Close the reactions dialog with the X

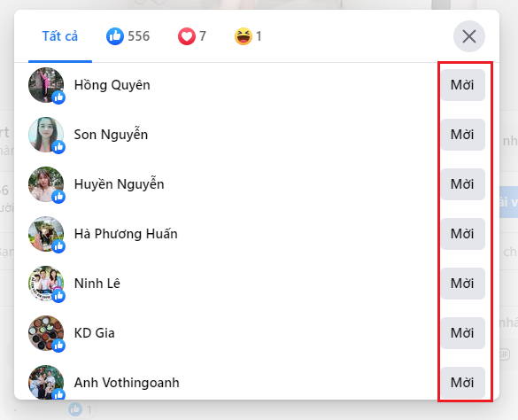pyautogui.click(x=468, y=36)
